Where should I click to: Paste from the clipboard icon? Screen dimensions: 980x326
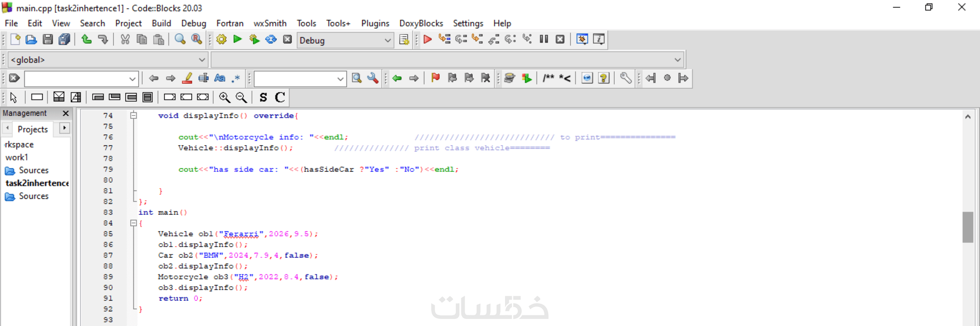point(159,39)
